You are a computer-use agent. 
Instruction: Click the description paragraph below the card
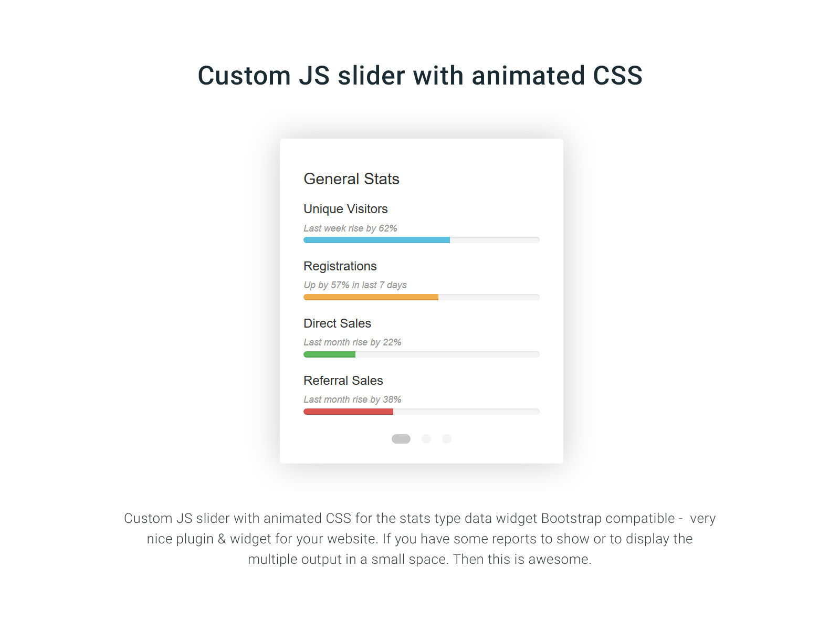[x=420, y=539]
